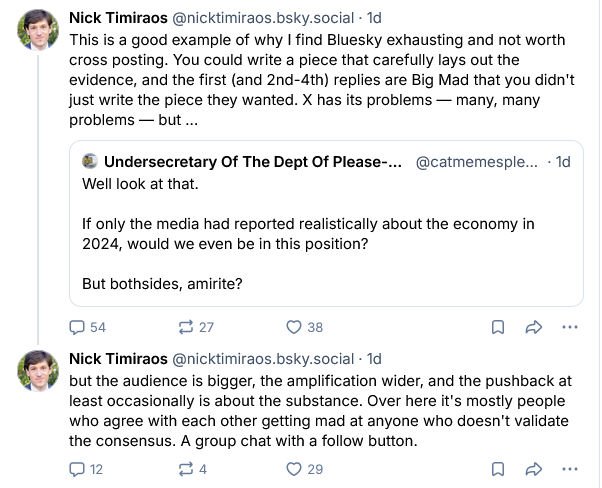Screen dimensions: 602x488
Task: Reply to the first Nick Timiraos post
Action: click(78, 327)
